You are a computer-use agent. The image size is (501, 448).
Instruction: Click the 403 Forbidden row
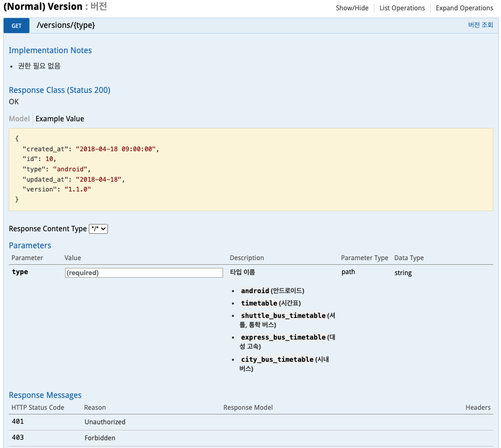coord(100,438)
